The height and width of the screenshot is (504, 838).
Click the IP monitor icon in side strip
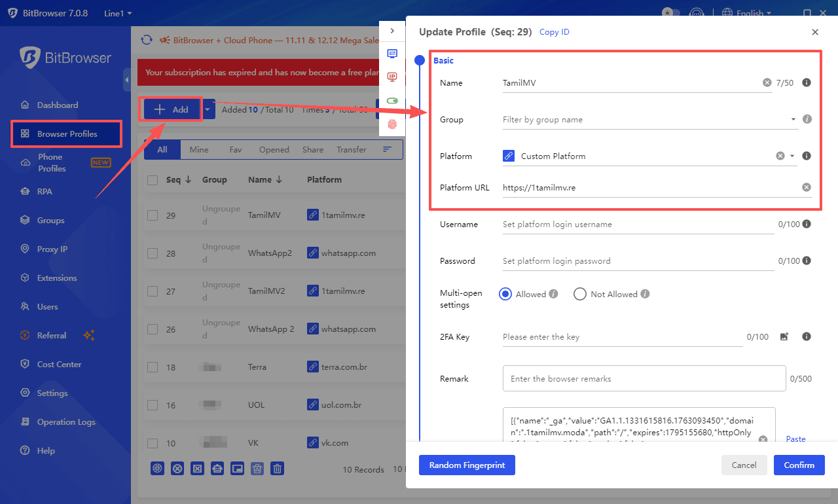(392, 77)
